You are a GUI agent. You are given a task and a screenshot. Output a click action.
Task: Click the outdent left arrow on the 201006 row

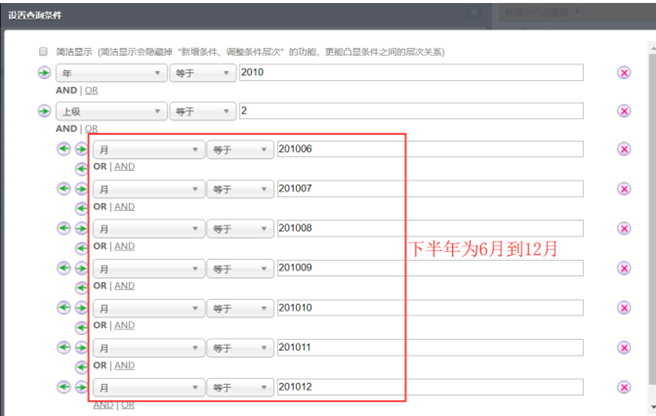tap(64, 149)
